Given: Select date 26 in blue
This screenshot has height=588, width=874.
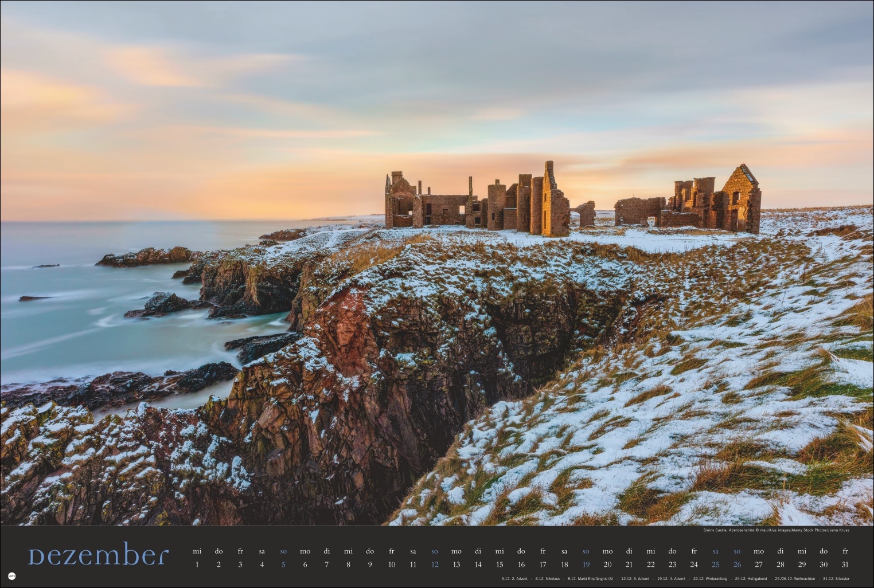Looking at the screenshot, I should pyautogui.click(x=737, y=565).
